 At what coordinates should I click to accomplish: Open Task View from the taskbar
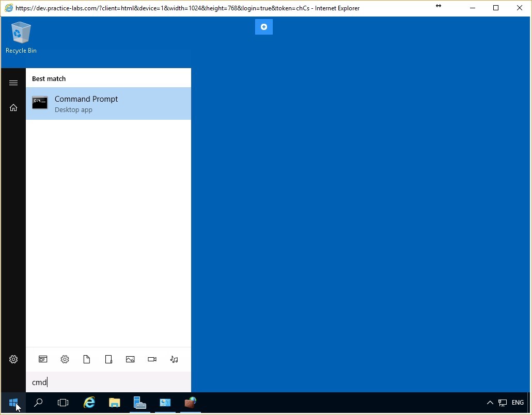(63, 403)
